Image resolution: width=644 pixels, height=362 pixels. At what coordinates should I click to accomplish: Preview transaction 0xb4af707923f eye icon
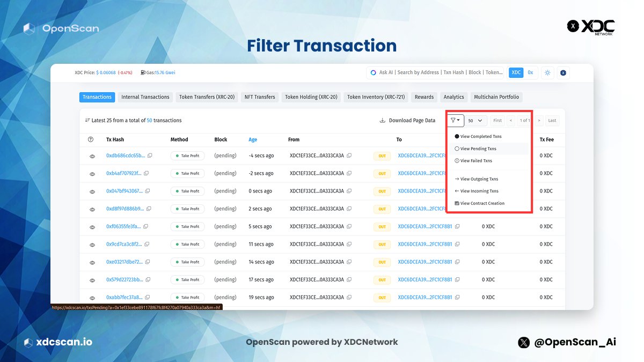(92, 174)
